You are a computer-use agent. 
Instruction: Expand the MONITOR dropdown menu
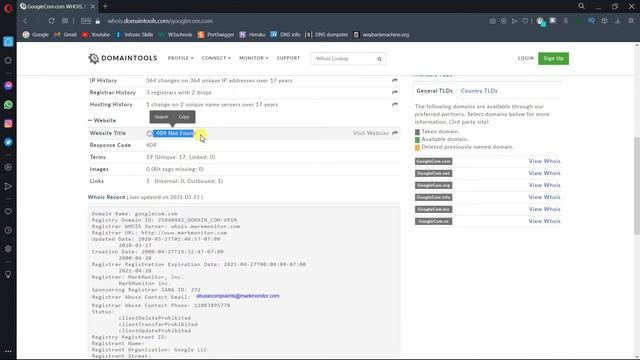point(253,58)
